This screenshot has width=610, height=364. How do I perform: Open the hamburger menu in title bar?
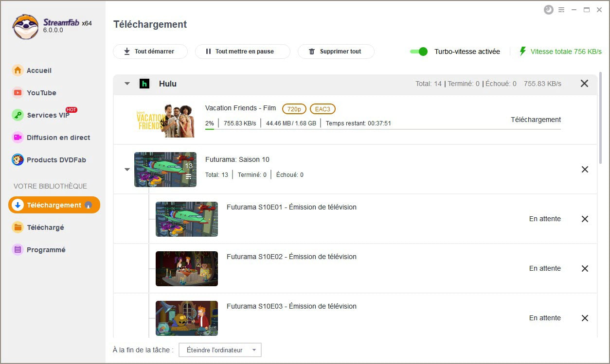coord(561,10)
